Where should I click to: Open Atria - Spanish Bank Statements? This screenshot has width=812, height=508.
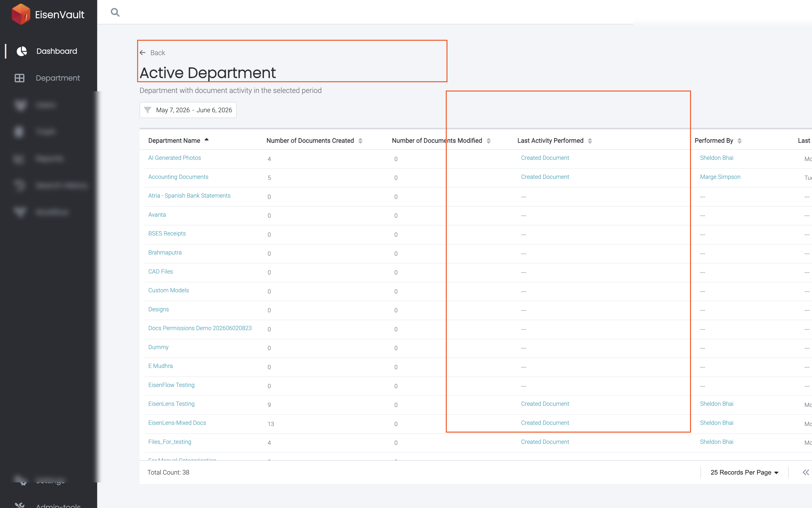click(x=189, y=195)
